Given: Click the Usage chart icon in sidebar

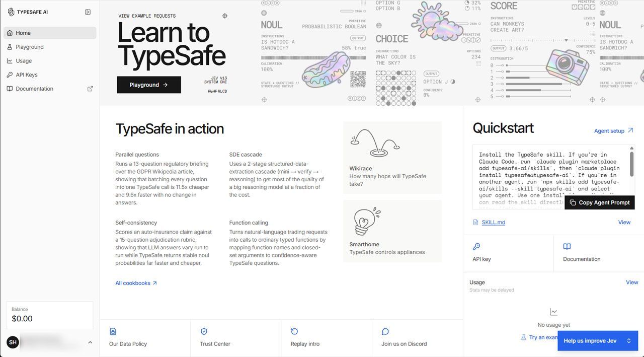Looking at the screenshot, I should [10, 61].
